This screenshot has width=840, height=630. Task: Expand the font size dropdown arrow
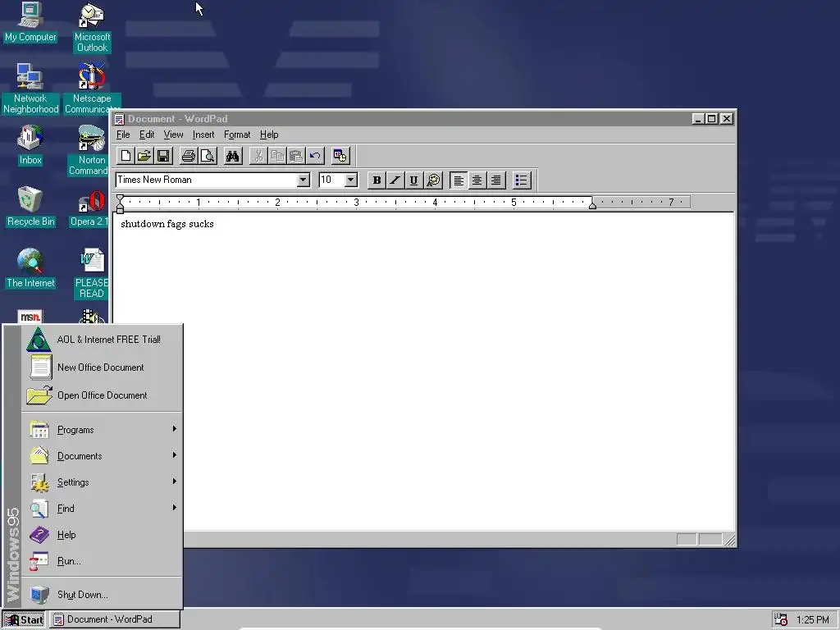click(351, 180)
